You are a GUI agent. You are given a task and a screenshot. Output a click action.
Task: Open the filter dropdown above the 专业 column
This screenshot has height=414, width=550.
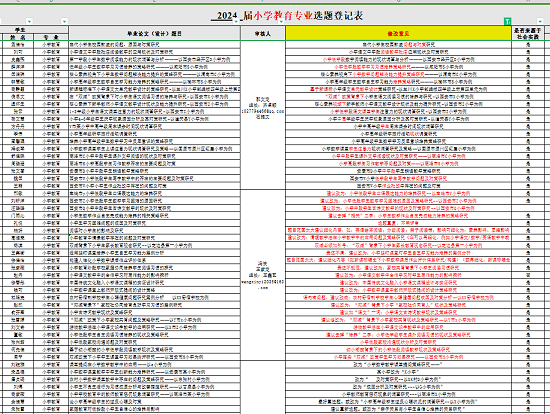tap(64, 21)
